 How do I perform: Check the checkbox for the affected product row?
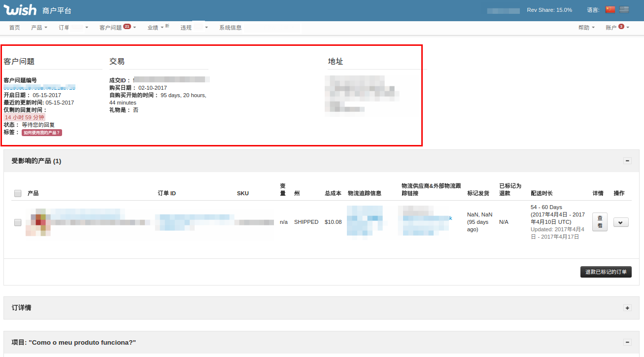pyautogui.click(x=18, y=222)
